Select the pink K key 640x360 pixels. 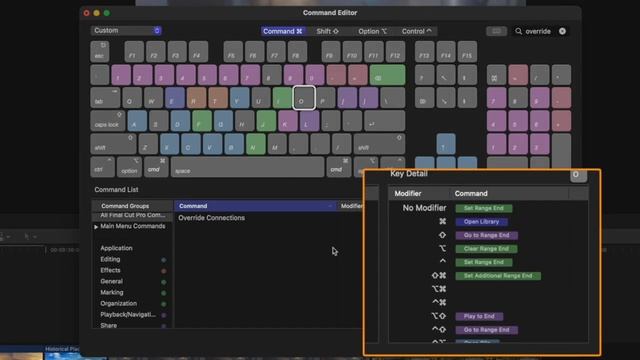(288, 121)
